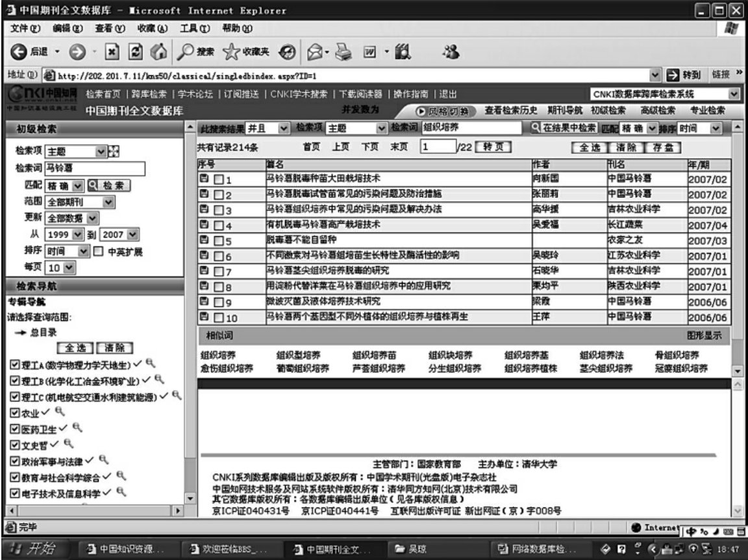
Task: Uncheck the 农业 category checkbox
Action: click(14, 413)
